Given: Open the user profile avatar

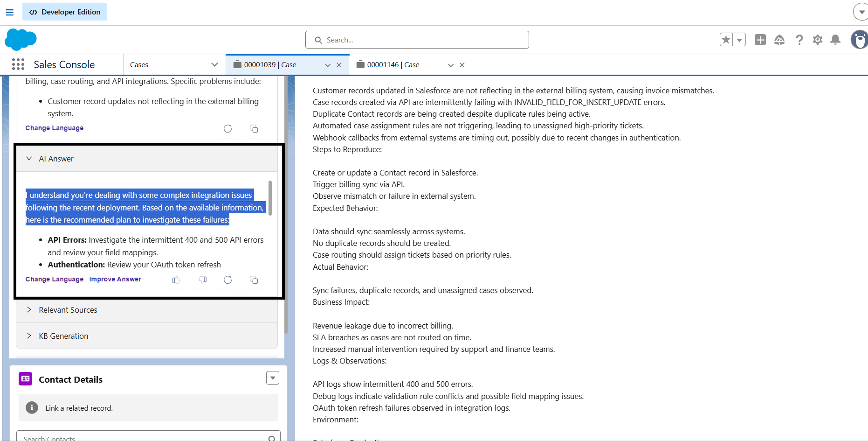Looking at the screenshot, I should pos(860,40).
